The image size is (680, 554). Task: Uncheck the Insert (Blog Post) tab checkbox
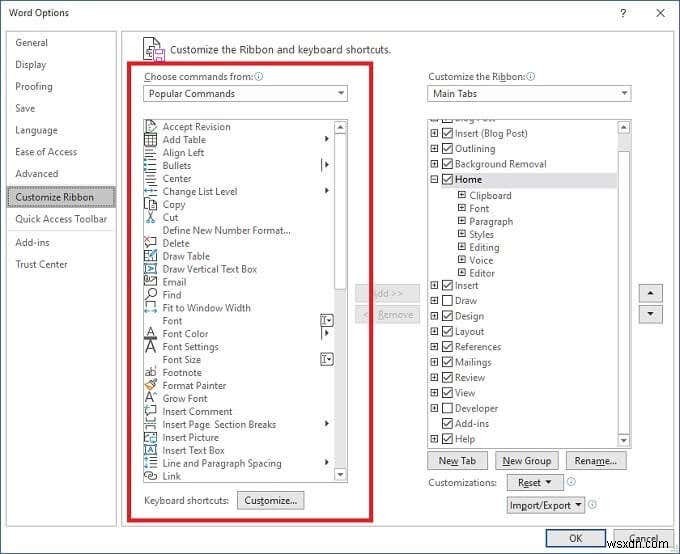coord(448,133)
